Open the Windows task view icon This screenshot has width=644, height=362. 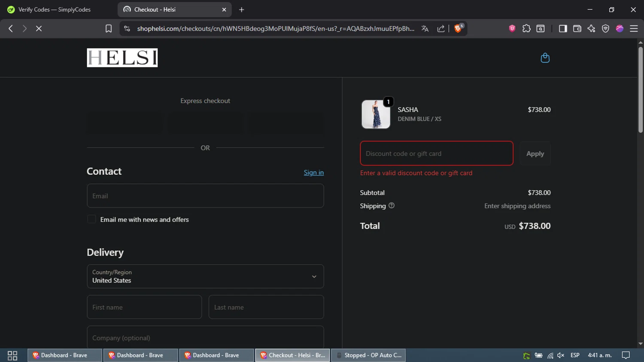click(x=12, y=355)
